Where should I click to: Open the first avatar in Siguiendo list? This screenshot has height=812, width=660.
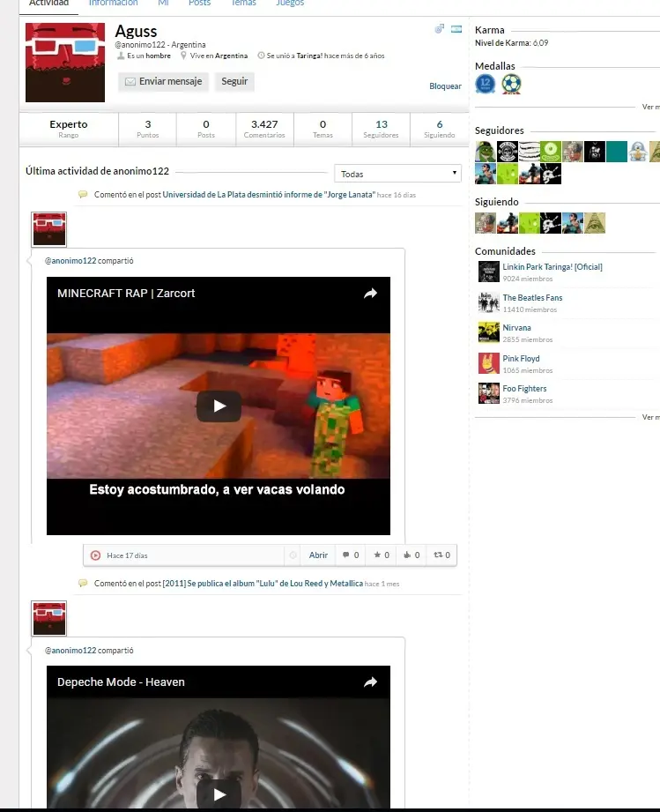[x=486, y=223]
